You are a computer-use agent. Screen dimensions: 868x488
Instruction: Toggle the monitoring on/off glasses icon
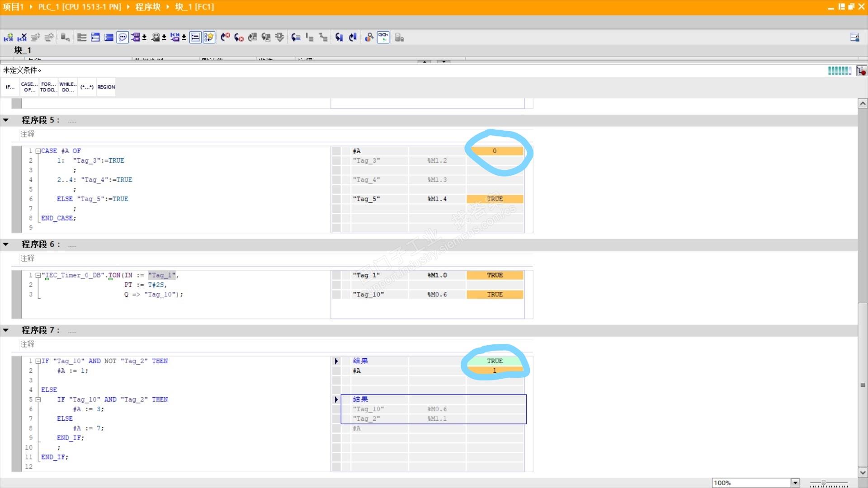pyautogui.click(x=383, y=38)
